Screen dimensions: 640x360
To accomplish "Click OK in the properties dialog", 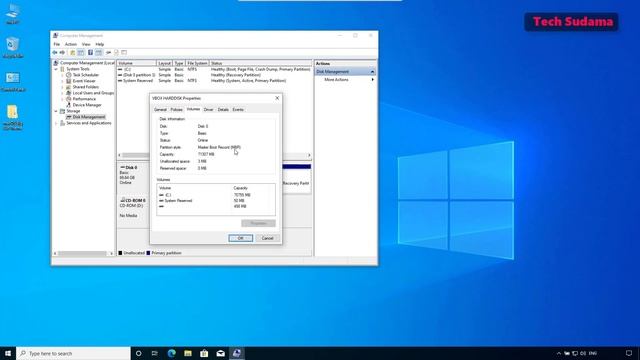I will (x=240, y=238).
